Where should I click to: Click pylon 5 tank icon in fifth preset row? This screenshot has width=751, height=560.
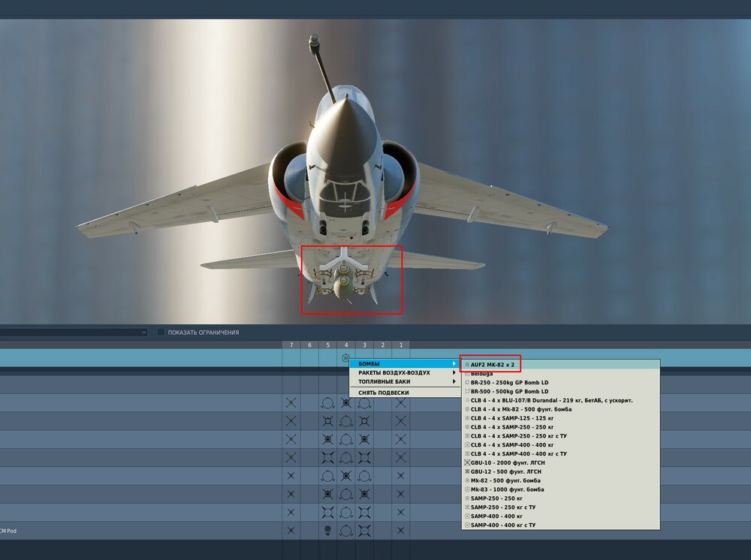[327, 476]
